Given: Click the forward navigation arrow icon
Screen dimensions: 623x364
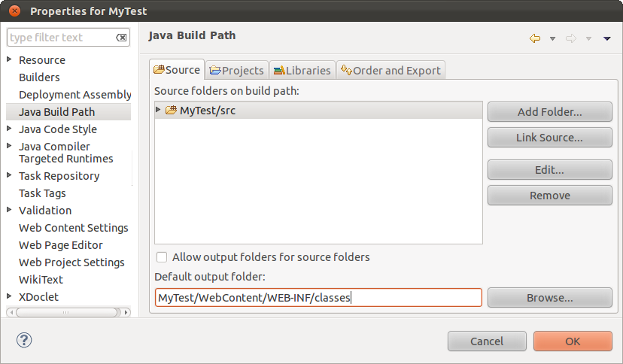Looking at the screenshot, I should pyautogui.click(x=571, y=38).
